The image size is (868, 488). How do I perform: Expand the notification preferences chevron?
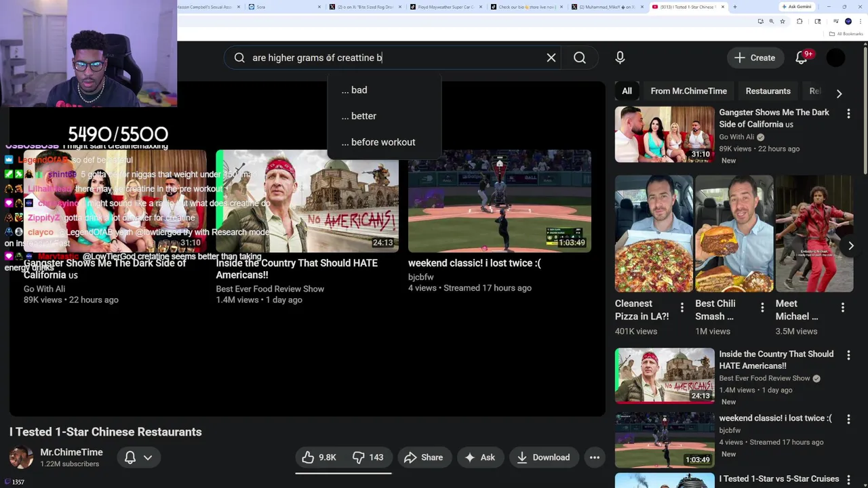coord(148,457)
